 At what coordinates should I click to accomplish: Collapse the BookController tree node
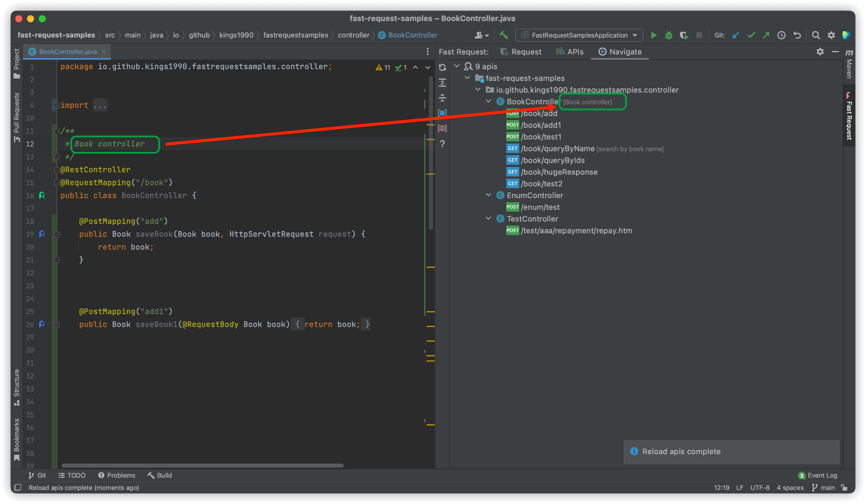488,101
